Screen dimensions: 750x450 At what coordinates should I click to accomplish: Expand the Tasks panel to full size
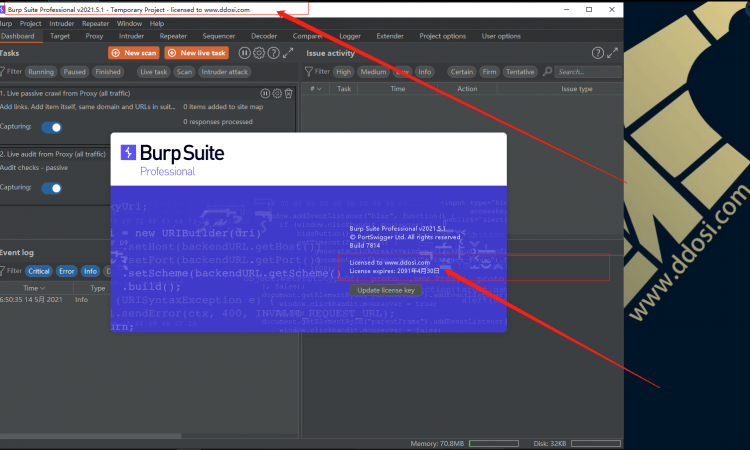click(x=288, y=53)
